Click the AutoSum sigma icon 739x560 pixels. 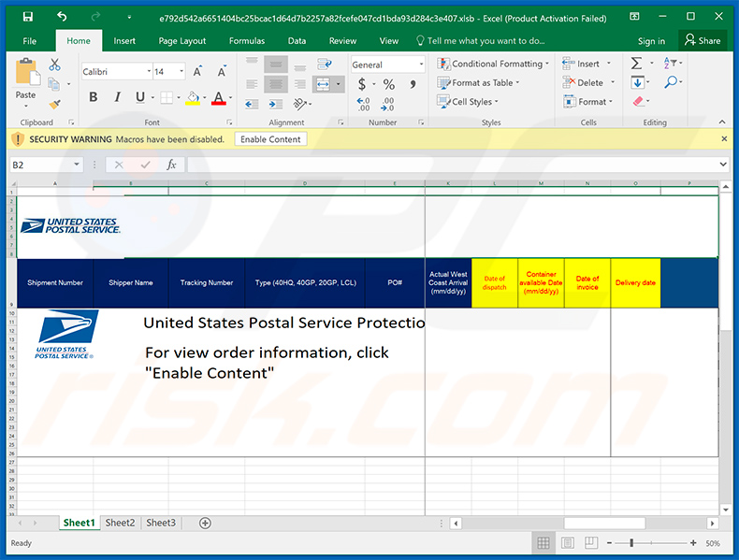point(636,64)
